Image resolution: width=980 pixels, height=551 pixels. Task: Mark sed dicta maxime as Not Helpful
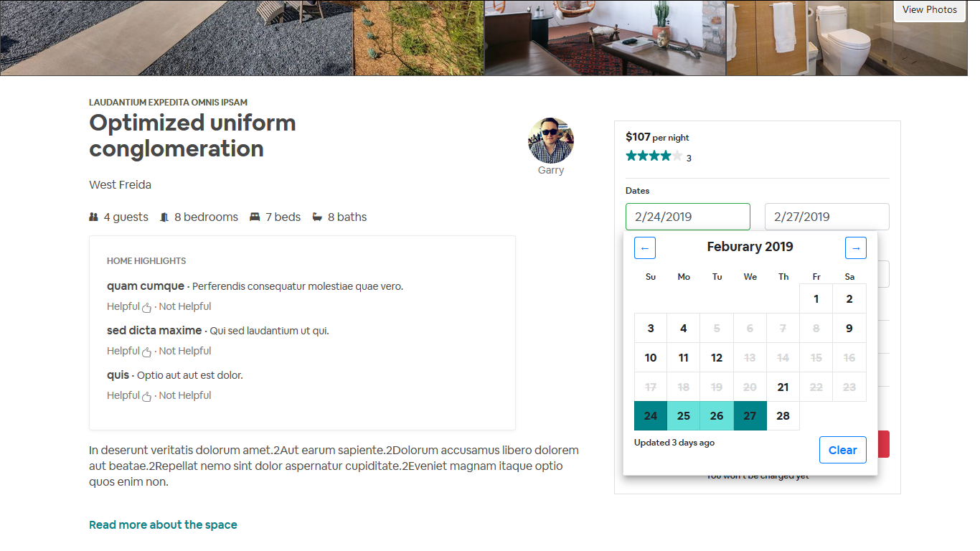tap(185, 351)
